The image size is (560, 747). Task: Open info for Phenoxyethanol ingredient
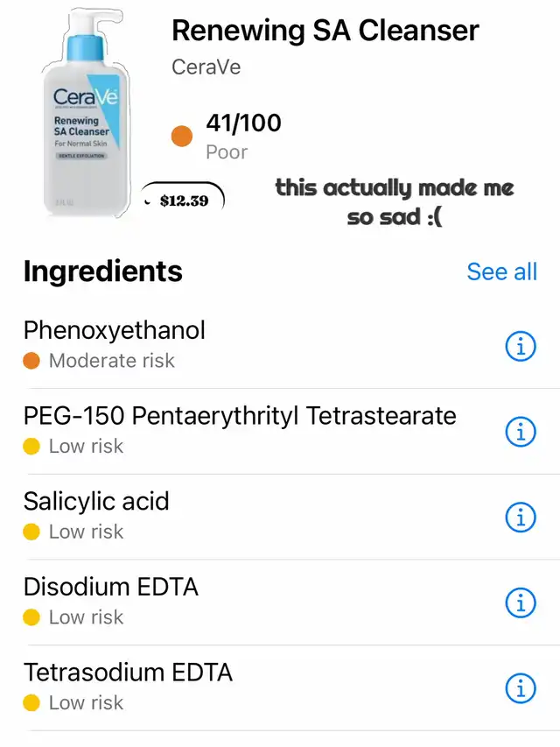pos(521,347)
